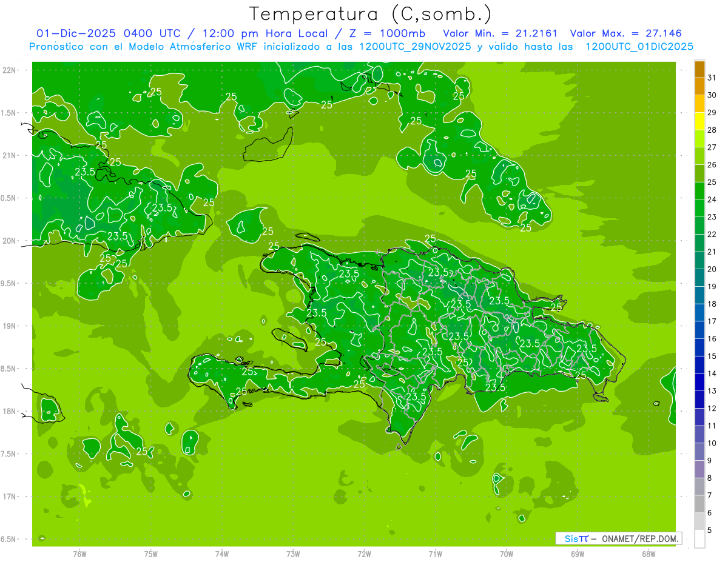
Task: Select the 'Valor Max. = 27.146' value
Action: (x=626, y=33)
